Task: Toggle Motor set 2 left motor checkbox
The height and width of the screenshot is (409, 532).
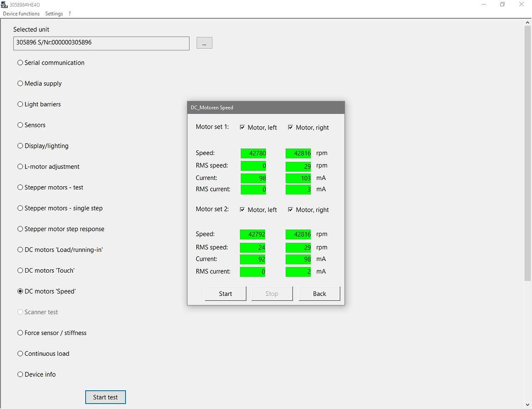Action: pos(243,210)
